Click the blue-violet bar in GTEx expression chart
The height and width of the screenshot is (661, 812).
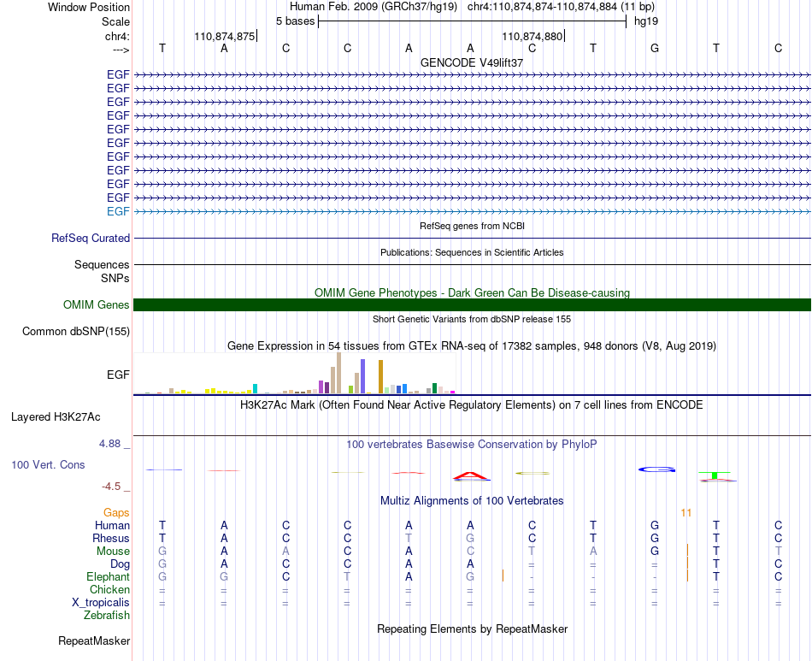coord(363,376)
